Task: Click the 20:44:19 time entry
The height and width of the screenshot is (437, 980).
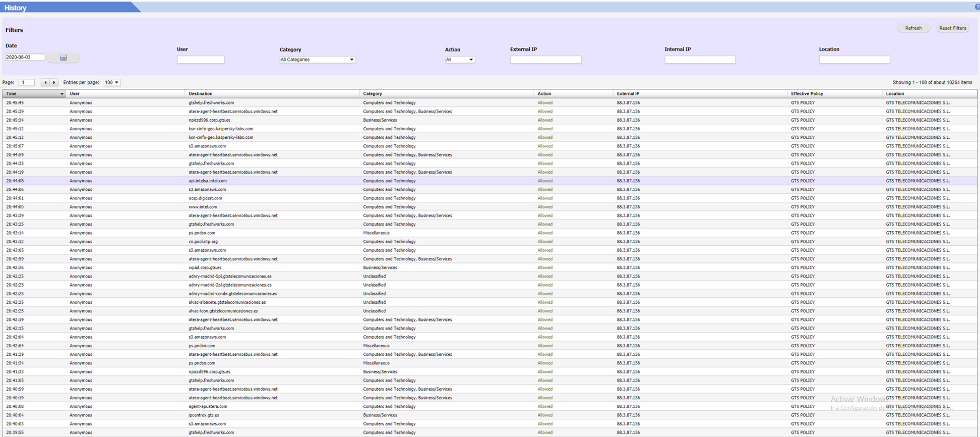Action: (x=15, y=172)
